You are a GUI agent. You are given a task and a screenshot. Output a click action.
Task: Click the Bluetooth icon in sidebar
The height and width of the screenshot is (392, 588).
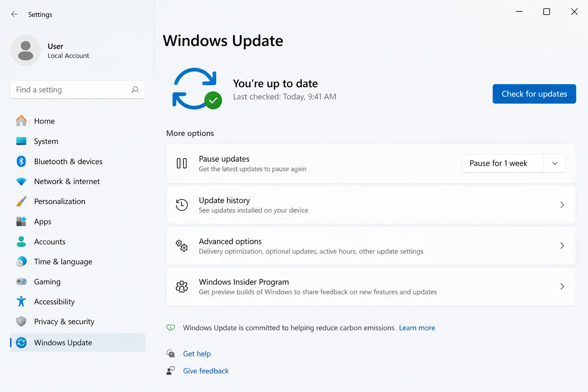pos(21,161)
